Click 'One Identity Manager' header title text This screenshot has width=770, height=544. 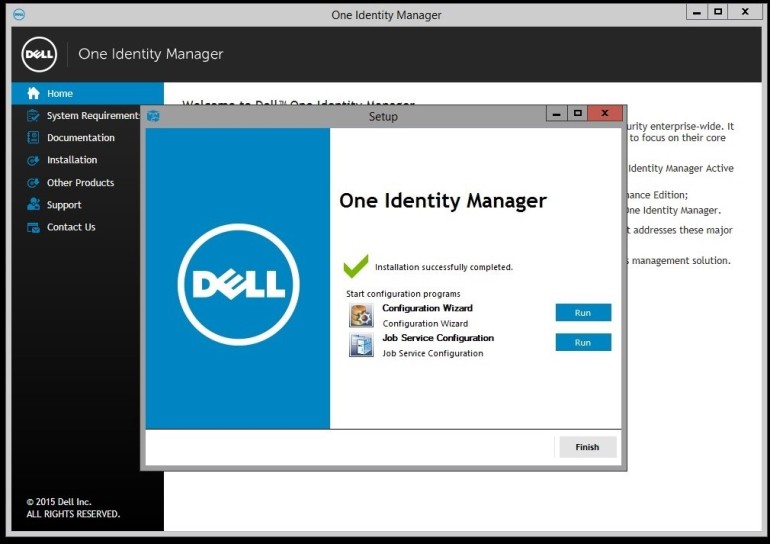click(151, 54)
